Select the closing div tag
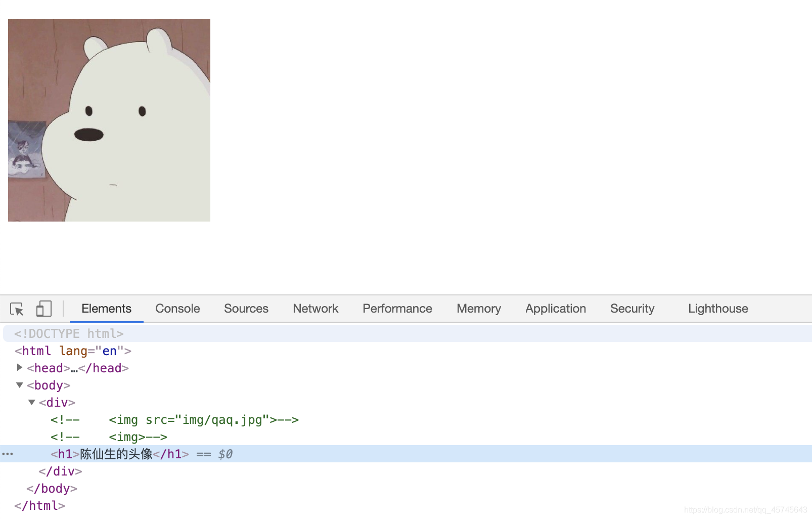Image resolution: width=812 pixels, height=519 pixels. click(x=60, y=471)
